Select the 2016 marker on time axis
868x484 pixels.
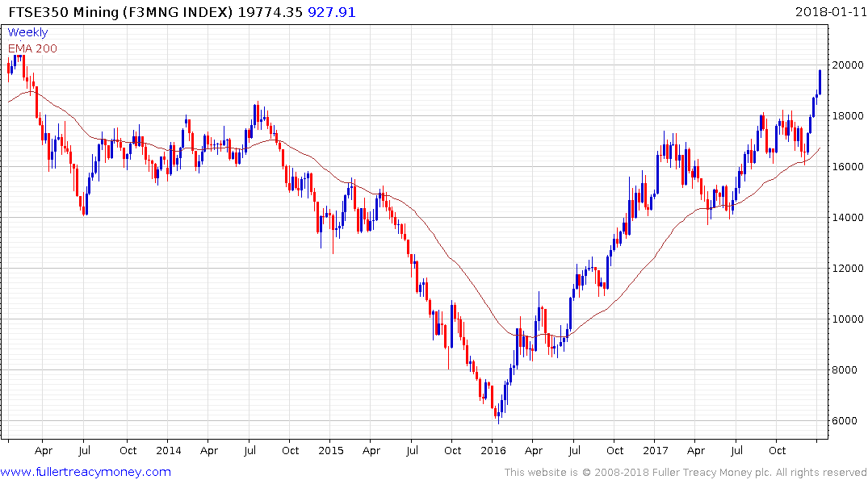(x=493, y=450)
